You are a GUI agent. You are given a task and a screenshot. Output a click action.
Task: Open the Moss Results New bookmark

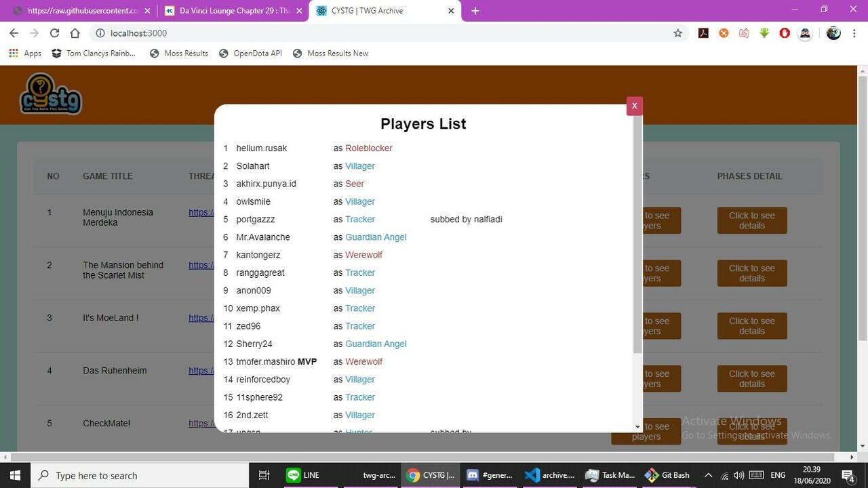click(331, 54)
